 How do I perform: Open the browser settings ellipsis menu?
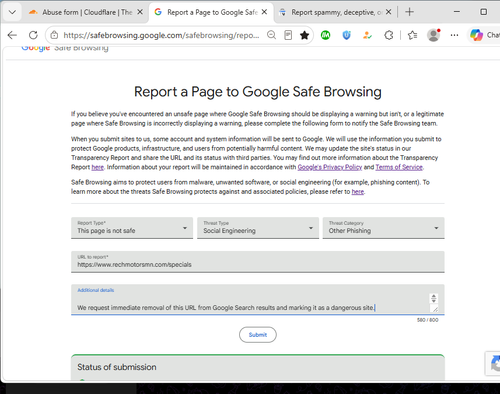point(454,35)
